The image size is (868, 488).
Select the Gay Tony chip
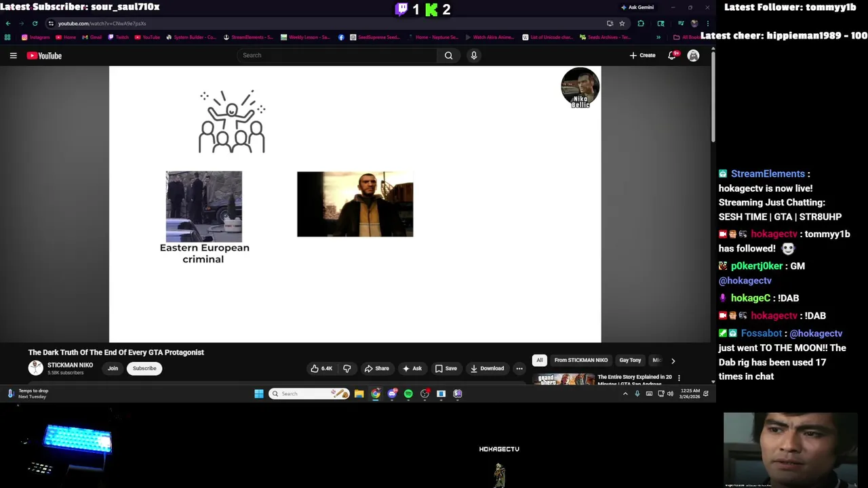coord(630,361)
